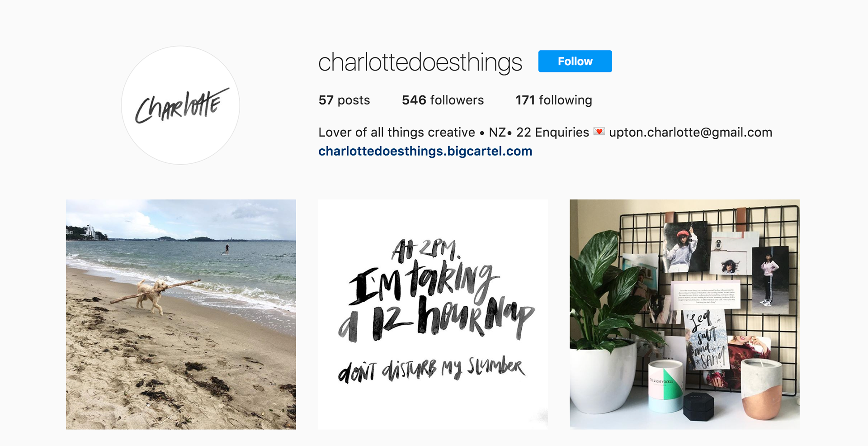Screen dimensions: 868x446
Task: Open the beach dog photo post
Action: coord(181,314)
